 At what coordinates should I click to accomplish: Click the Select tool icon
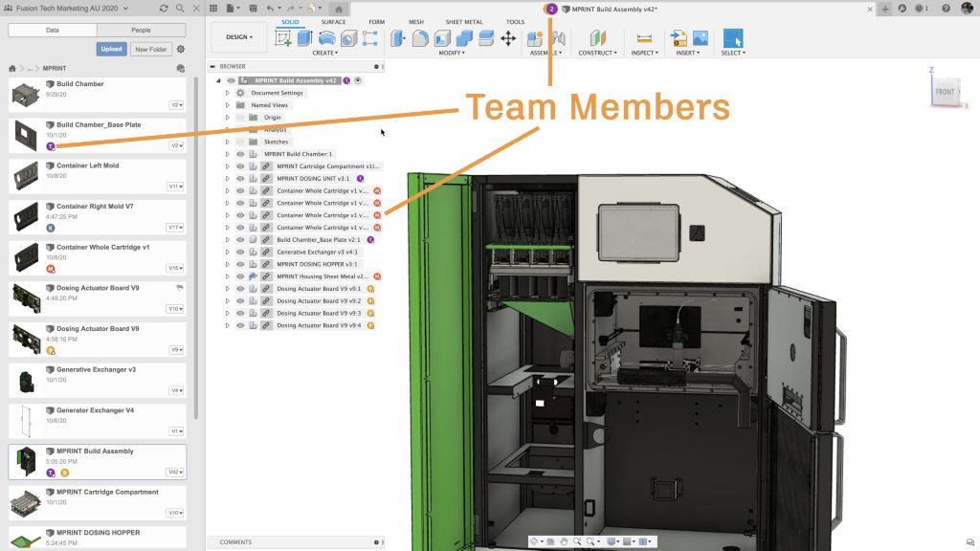click(x=733, y=38)
